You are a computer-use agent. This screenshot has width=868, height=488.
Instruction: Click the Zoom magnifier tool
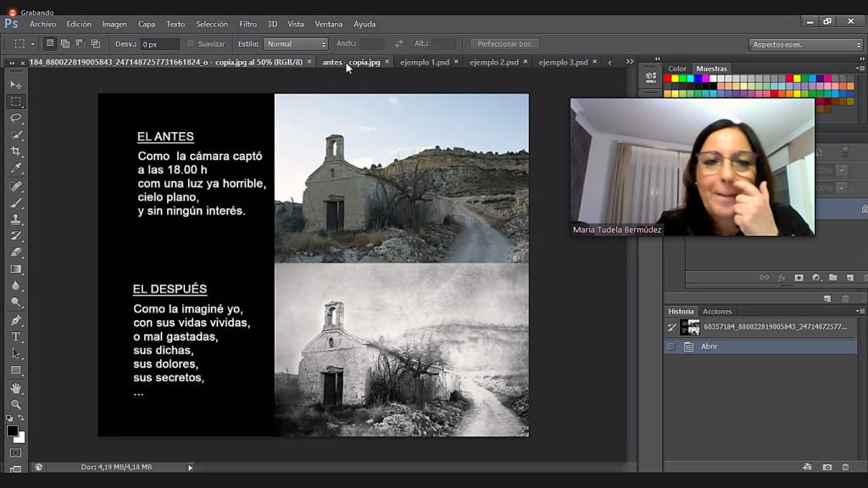[16, 404]
